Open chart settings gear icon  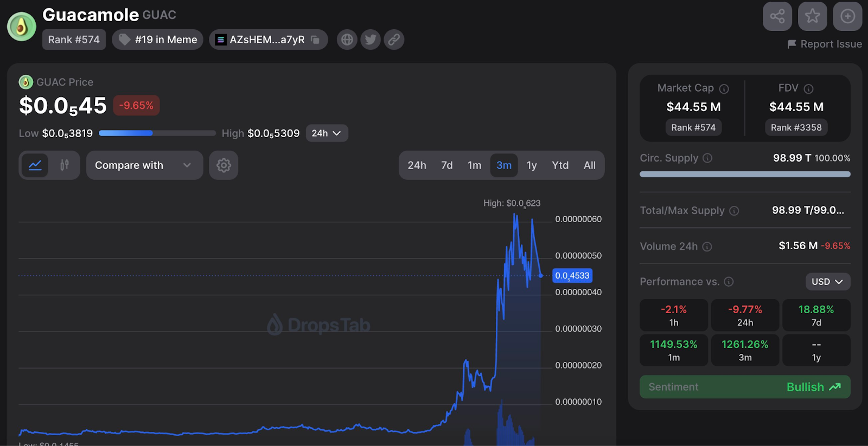[224, 165]
